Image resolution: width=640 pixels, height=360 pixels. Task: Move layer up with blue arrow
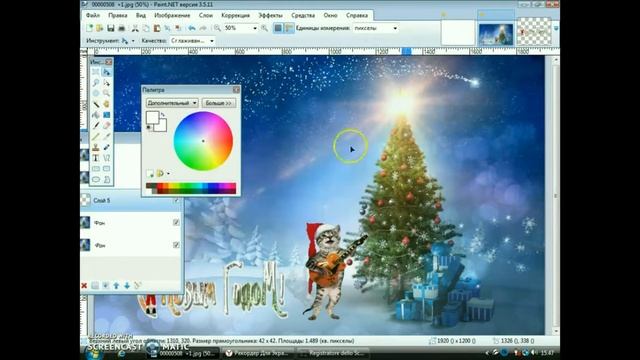click(116, 286)
